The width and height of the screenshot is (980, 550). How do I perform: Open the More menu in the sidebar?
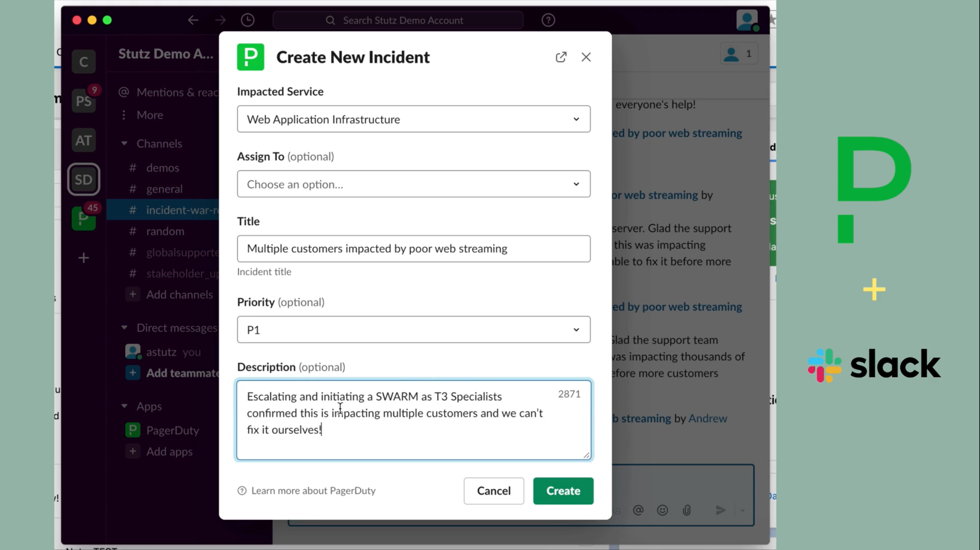[149, 115]
